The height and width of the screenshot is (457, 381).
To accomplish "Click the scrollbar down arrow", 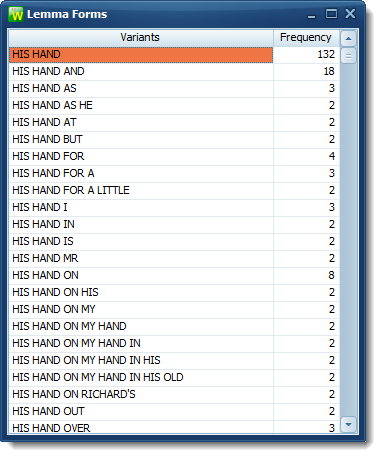I will coord(349,424).
